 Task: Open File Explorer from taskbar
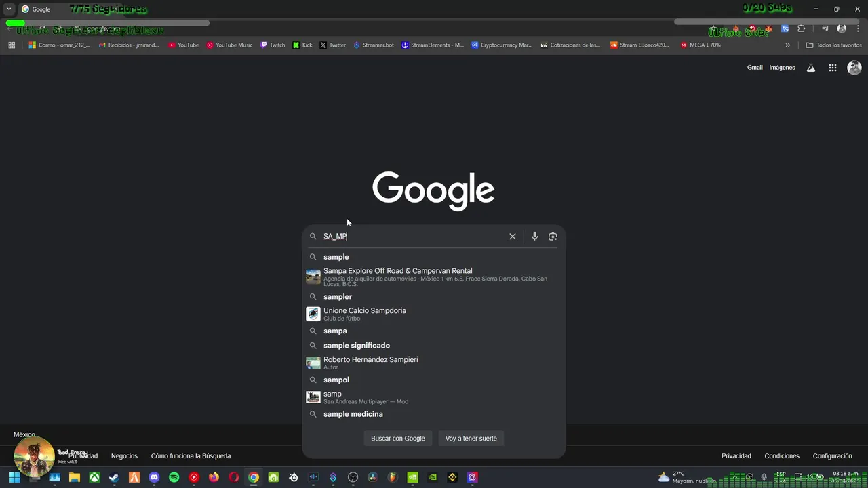pyautogui.click(x=75, y=477)
